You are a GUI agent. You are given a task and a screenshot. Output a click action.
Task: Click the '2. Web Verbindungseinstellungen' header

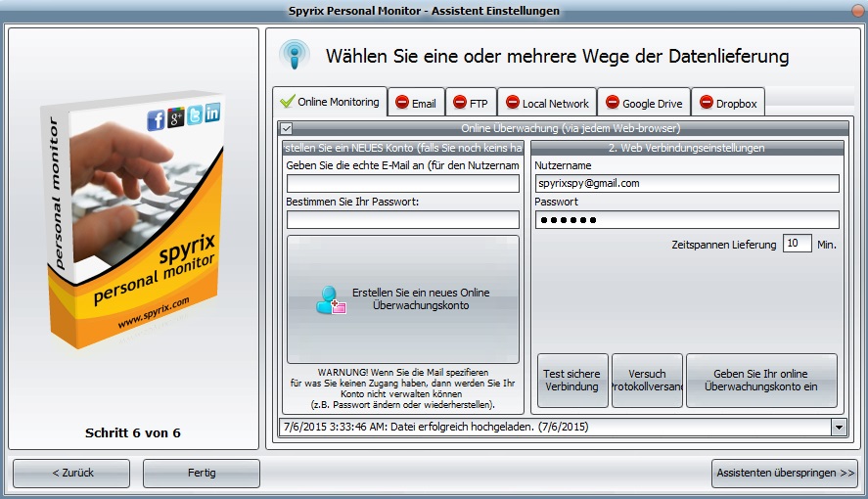point(686,149)
